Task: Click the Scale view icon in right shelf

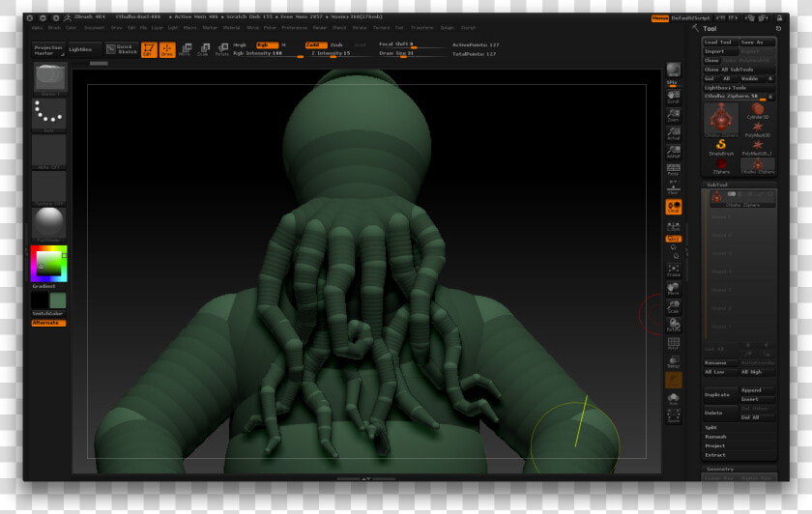Action: 673,307
